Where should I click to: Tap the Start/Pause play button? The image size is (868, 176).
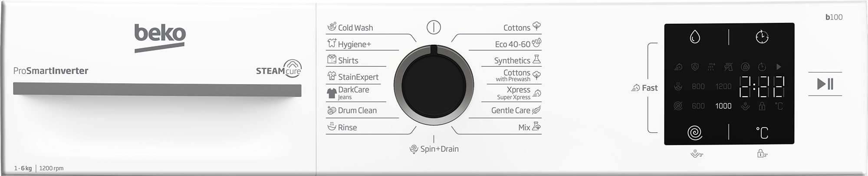click(x=825, y=84)
